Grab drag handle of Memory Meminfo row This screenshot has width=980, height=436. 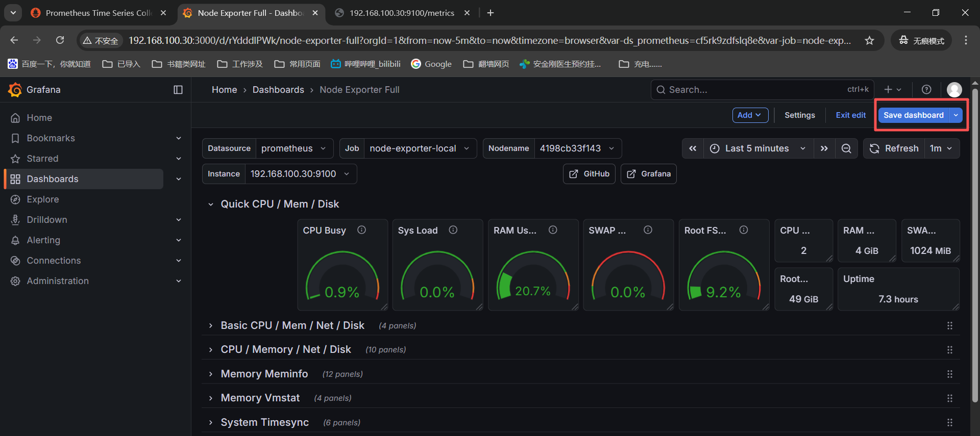[x=950, y=374]
